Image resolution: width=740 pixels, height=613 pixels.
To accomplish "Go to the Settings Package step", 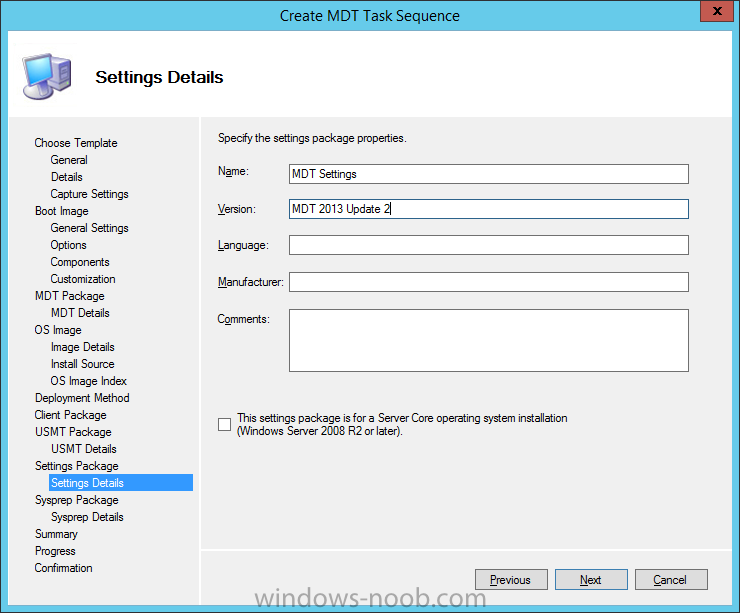I will point(77,466).
